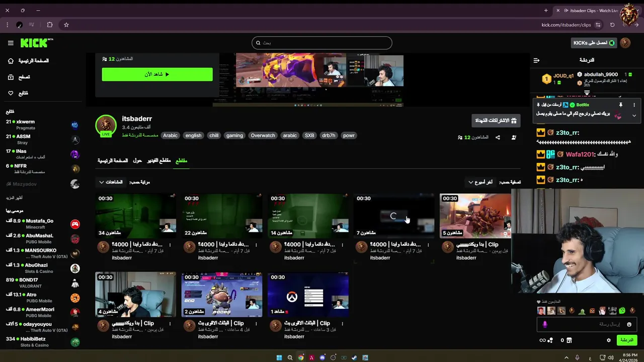Viewport: 644px width, 362px height.
Task: Open the chat shop icon
Action: click(569, 340)
